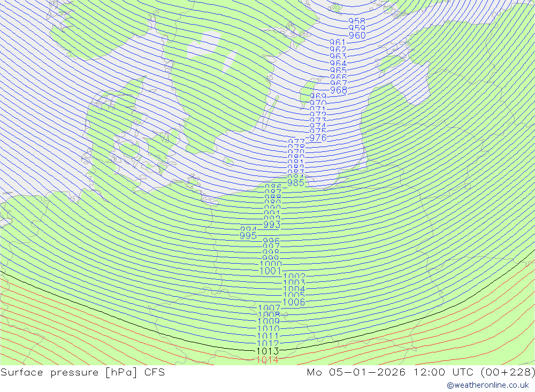
Task: Click the 'Surface pressure [hPa] CFS' title
Action: pyautogui.click(x=82, y=372)
